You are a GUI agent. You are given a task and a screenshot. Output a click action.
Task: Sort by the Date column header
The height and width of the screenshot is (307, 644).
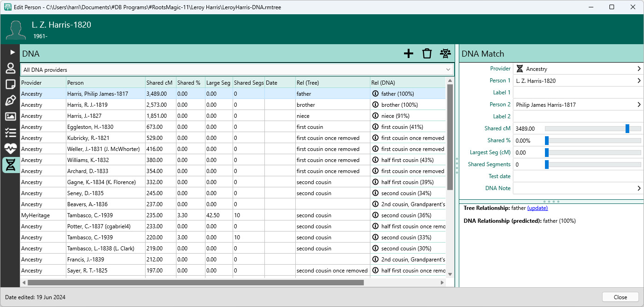[x=280, y=82]
